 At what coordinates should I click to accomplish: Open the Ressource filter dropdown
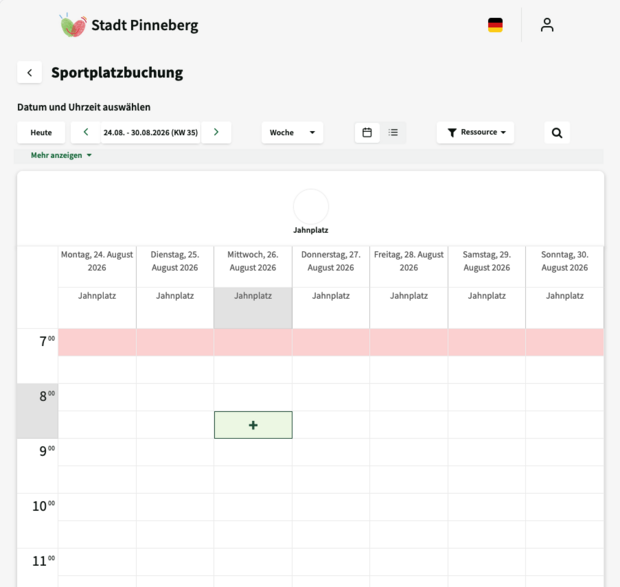pyautogui.click(x=475, y=132)
